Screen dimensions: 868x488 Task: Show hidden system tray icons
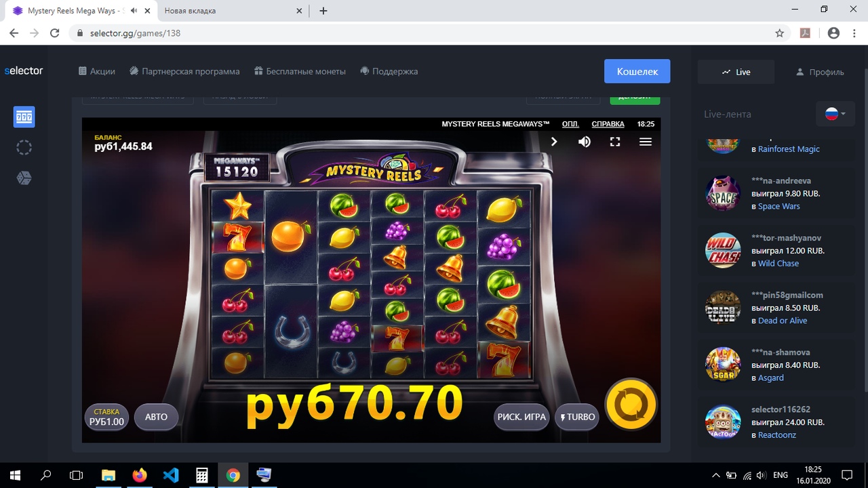[x=716, y=475]
